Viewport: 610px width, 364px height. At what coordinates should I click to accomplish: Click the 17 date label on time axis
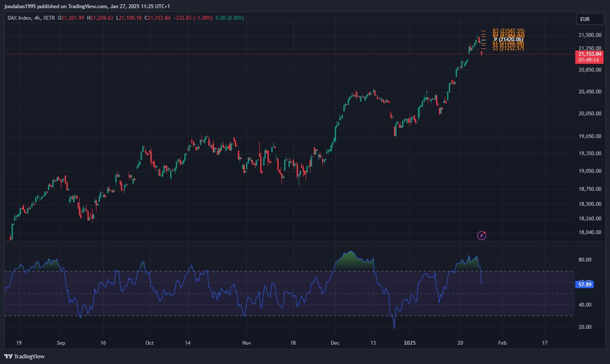pyautogui.click(x=545, y=343)
